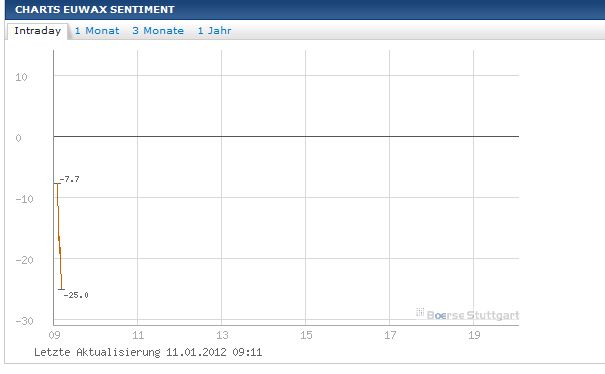The image size is (605, 374).
Task: Show the 1 Jahr chart tab
Action: coord(214,31)
